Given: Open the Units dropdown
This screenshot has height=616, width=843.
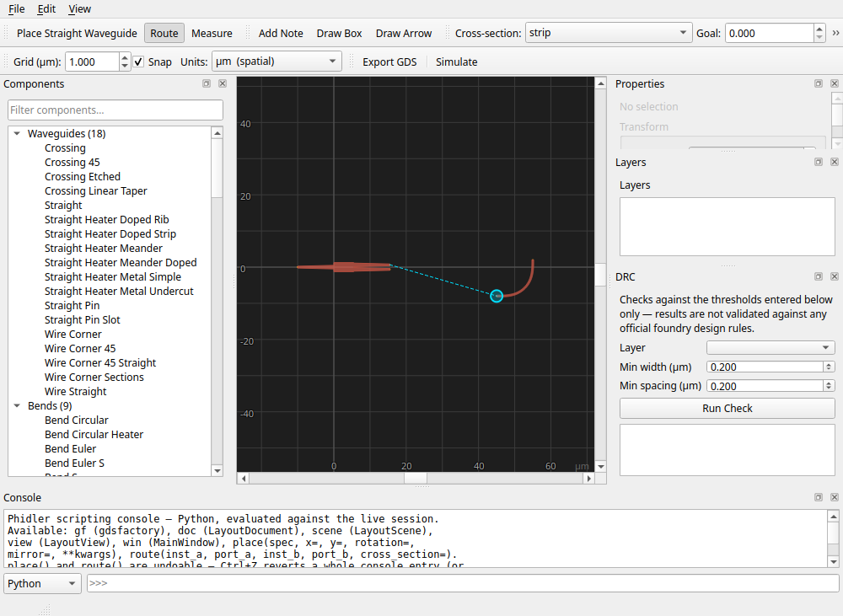Looking at the screenshot, I should (277, 62).
